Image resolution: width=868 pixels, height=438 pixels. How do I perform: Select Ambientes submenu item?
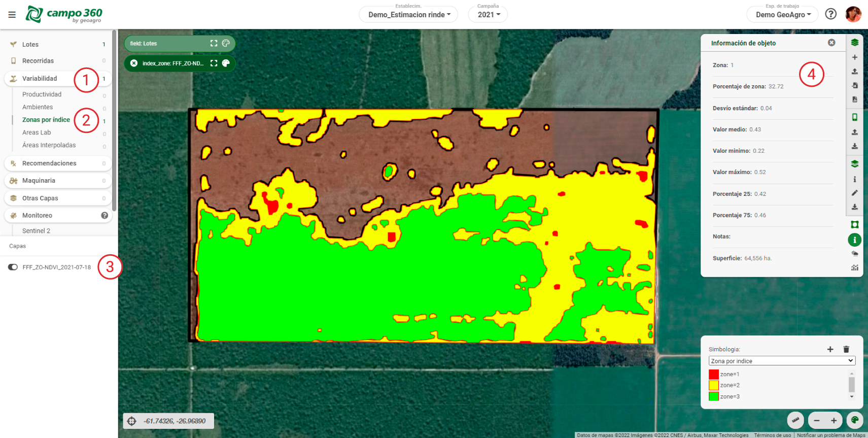click(x=38, y=107)
